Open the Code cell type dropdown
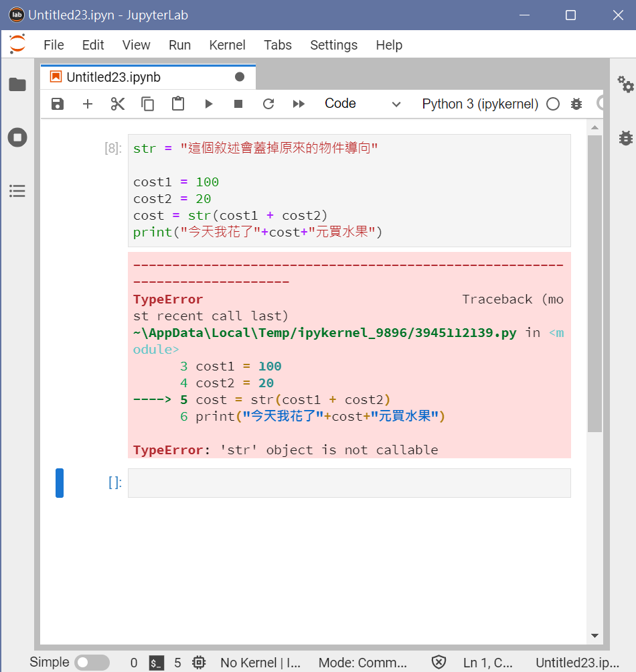The height and width of the screenshot is (672, 636). (x=362, y=103)
